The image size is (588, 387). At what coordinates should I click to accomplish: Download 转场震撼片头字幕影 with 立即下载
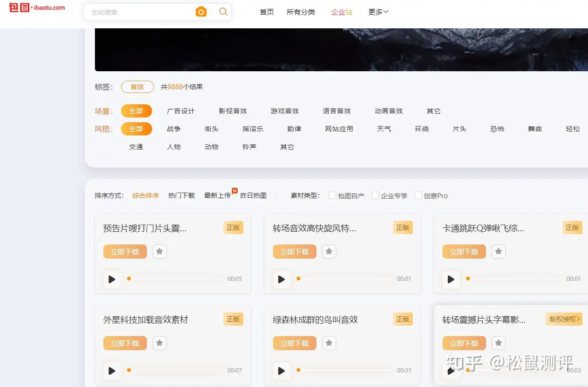coord(464,343)
